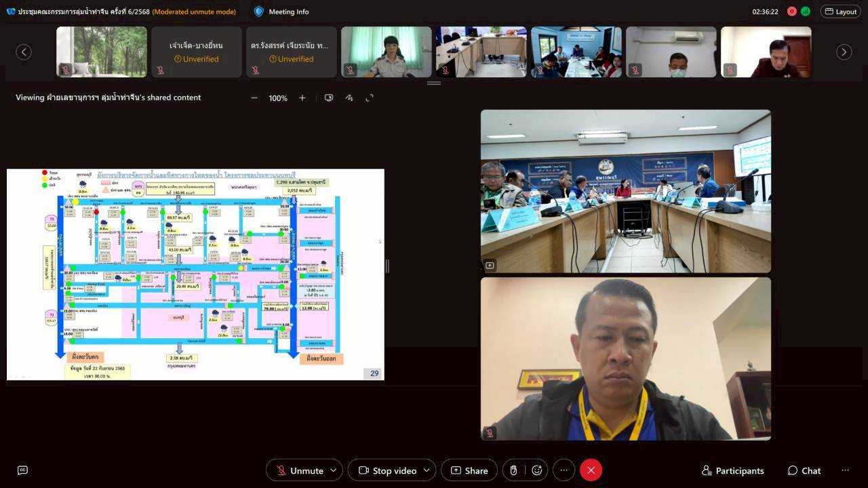Toggle the Chat panel
The image size is (868, 488).
804,470
